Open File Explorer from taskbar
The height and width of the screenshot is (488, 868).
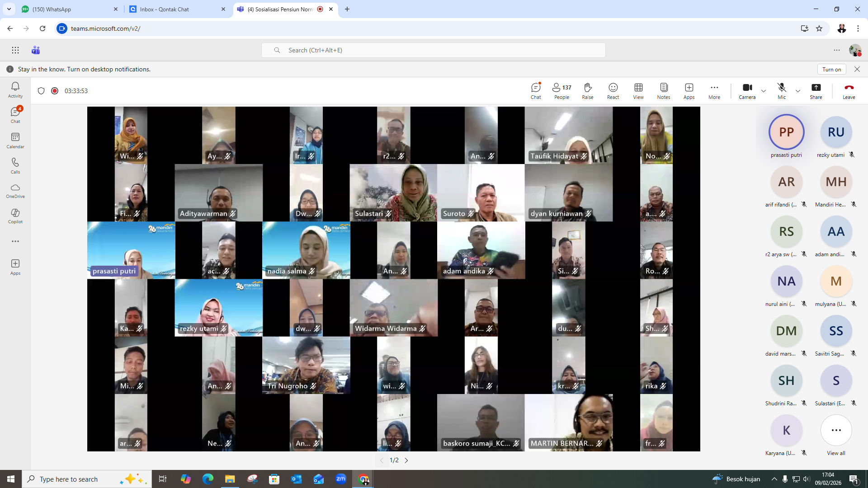click(x=230, y=479)
